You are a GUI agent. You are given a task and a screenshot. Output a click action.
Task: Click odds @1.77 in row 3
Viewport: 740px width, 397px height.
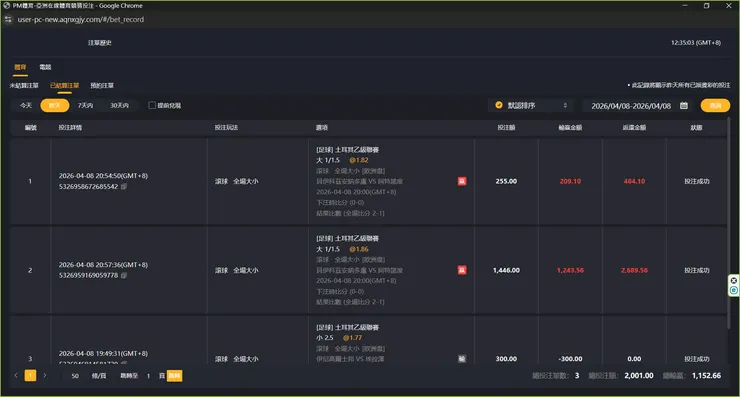[353, 338]
